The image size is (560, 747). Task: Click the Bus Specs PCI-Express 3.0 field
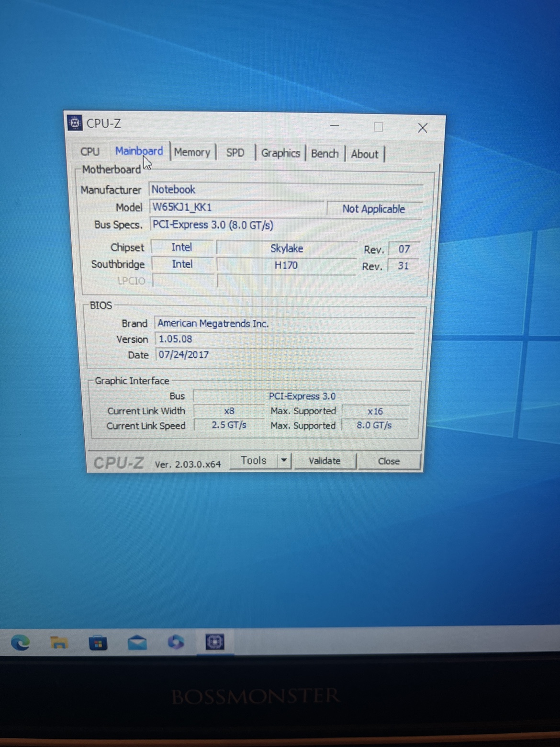285,225
